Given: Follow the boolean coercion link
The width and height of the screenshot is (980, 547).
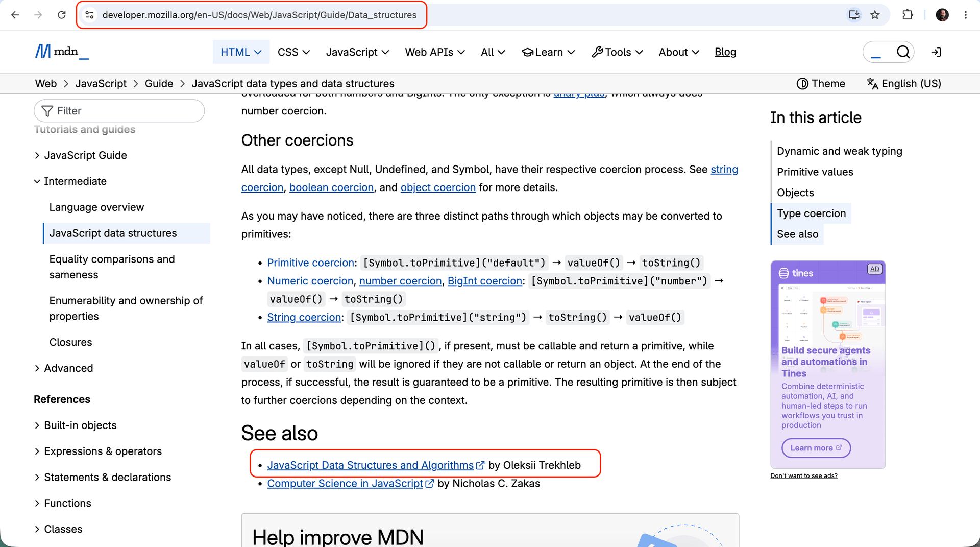Looking at the screenshot, I should (331, 187).
